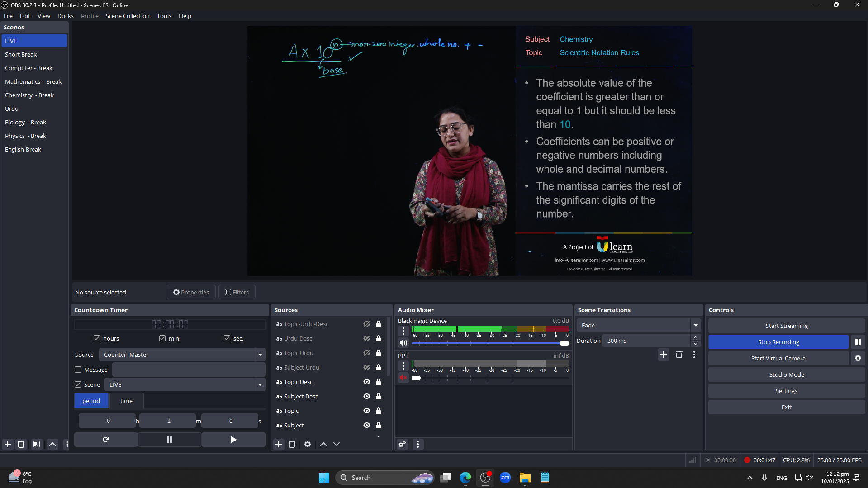Show the Topic-Urdu-Desc source

click(367, 324)
